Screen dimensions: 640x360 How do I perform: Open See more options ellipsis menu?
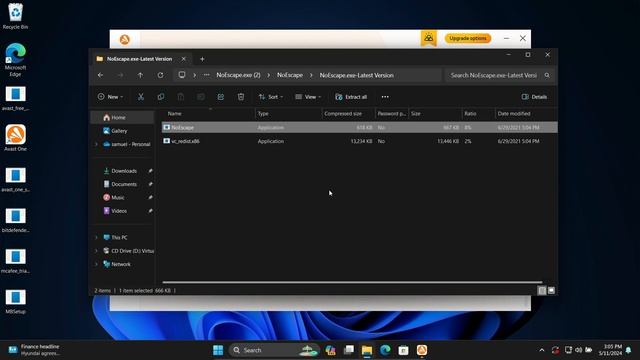click(x=385, y=97)
